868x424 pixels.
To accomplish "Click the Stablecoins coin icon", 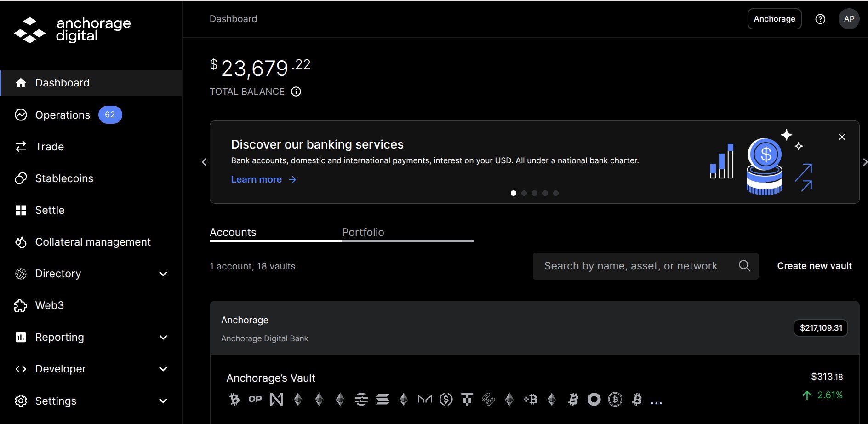I will (21, 178).
